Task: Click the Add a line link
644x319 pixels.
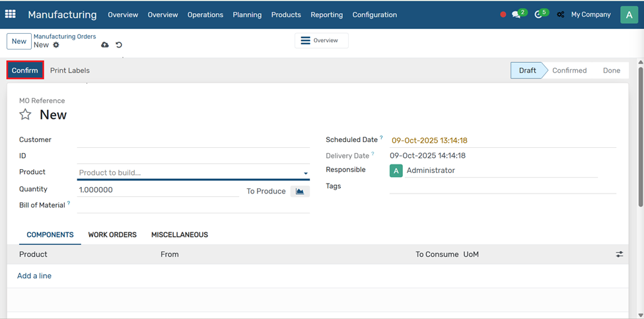Action: point(34,275)
